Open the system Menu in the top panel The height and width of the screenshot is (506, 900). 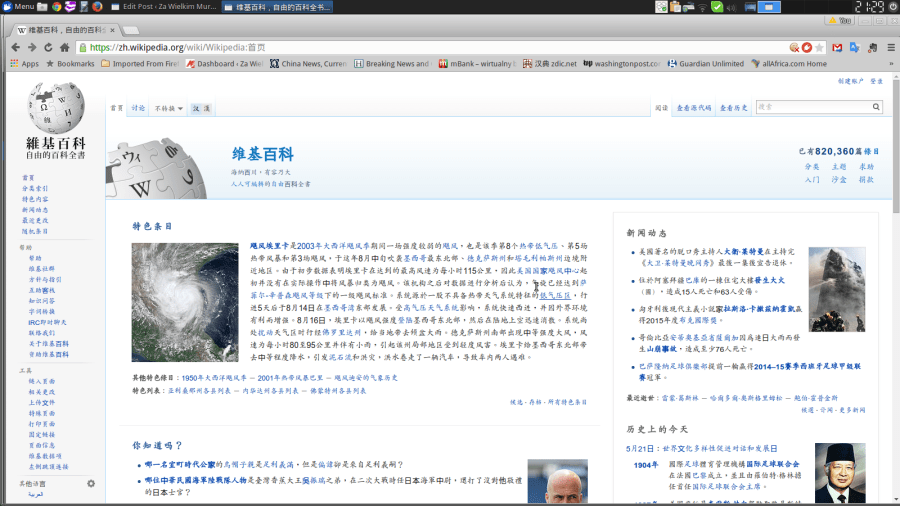point(18,6)
